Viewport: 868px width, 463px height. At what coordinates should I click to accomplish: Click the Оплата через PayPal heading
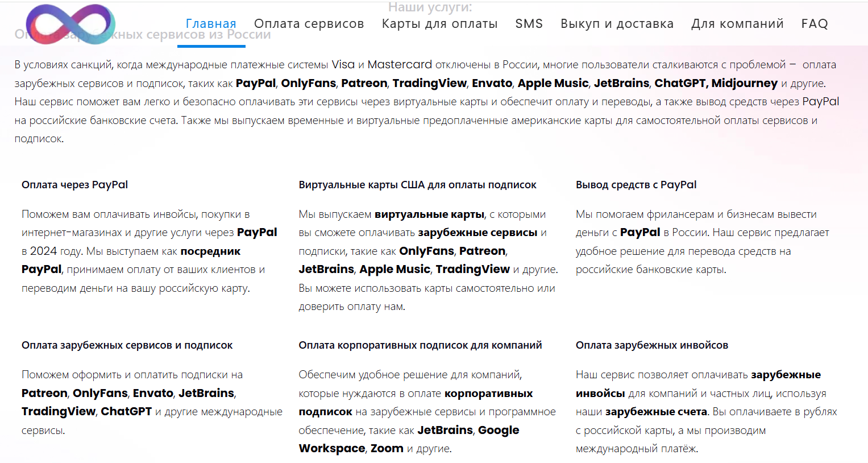(x=74, y=185)
